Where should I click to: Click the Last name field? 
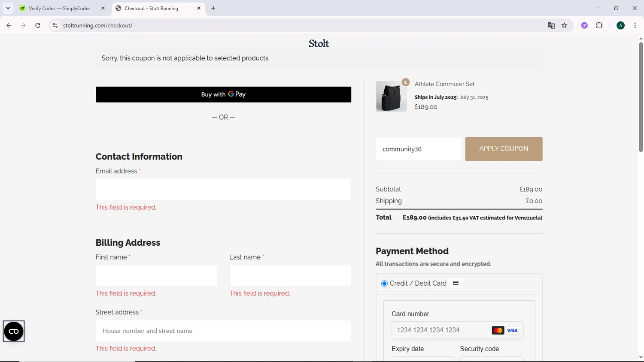290,276
